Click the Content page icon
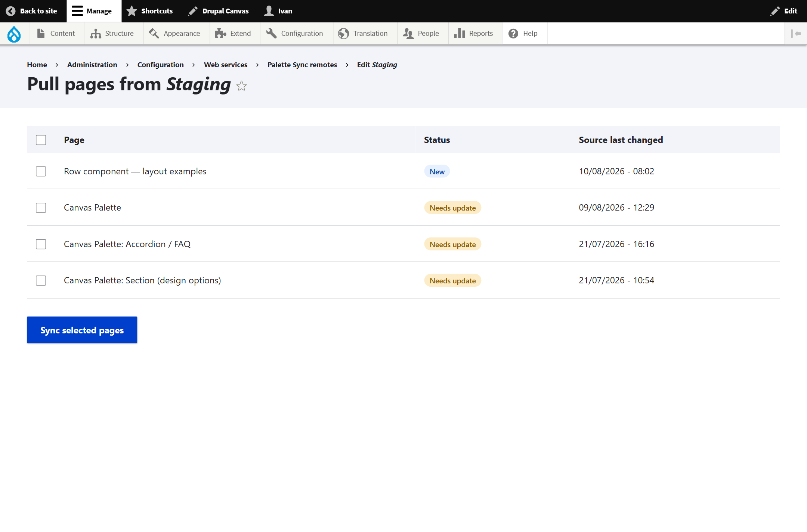The height and width of the screenshot is (532, 807). click(41, 33)
